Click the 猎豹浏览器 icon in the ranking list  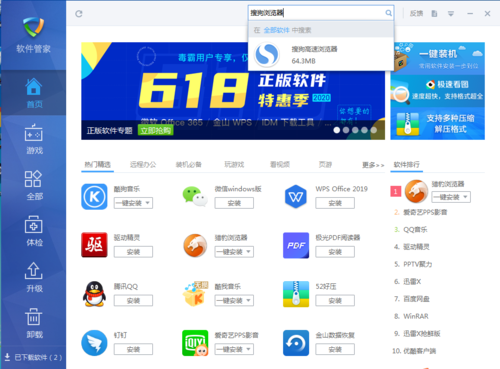pos(416,191)
